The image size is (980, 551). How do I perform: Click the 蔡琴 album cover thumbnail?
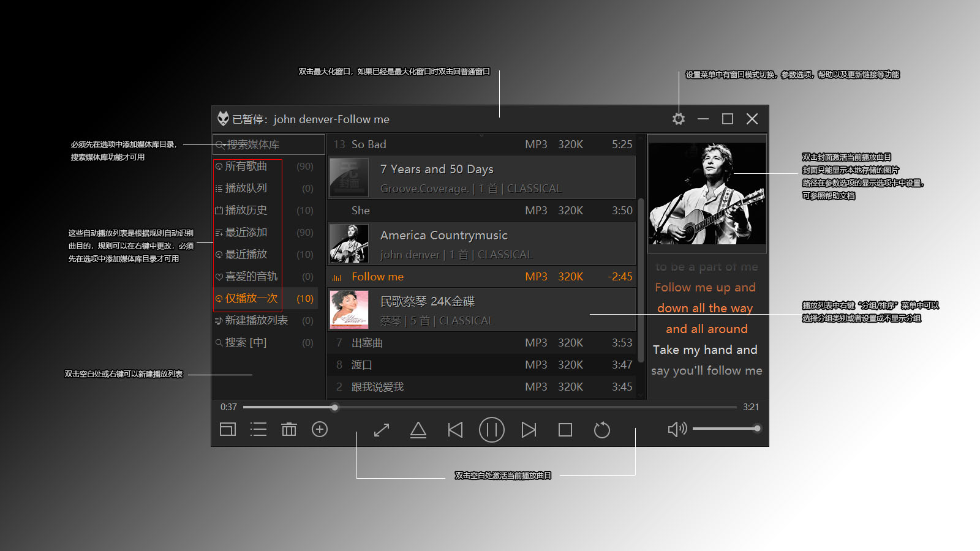[x=349, y=310]
